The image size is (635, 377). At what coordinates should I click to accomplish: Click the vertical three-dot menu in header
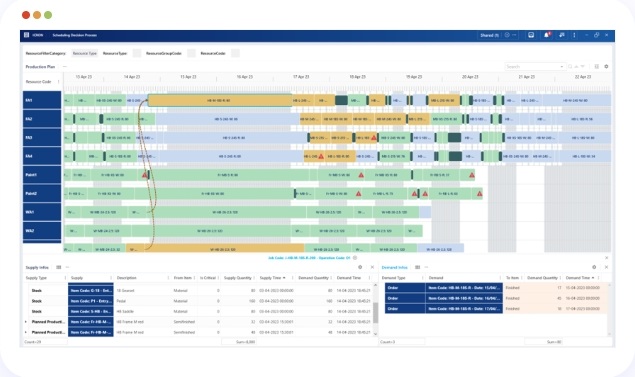coord(574,35)
